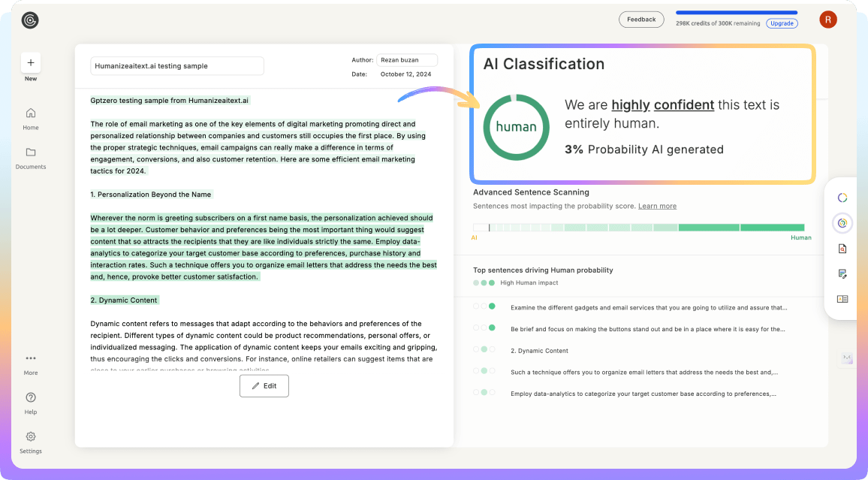This screenshot has height=480, width=868.
Task: Edit the document title field 'Humanizeaitext.ai testing sample'
Action: [x=177, y=66]
